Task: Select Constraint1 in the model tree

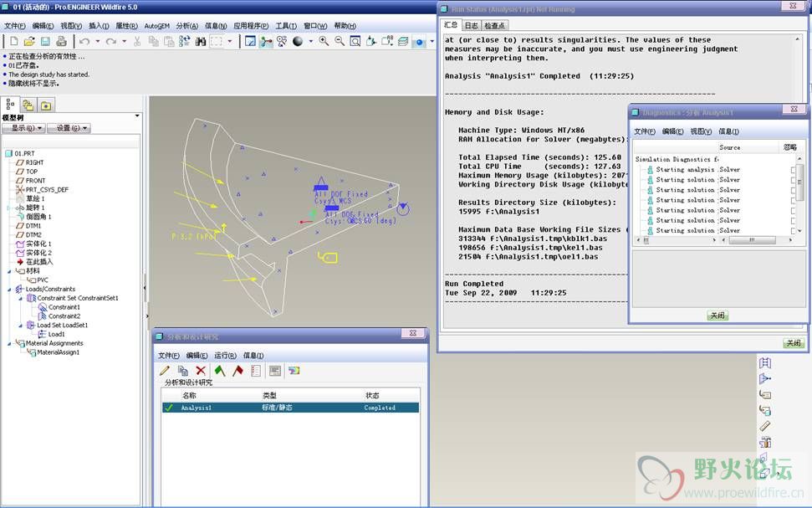Action: 64,307
